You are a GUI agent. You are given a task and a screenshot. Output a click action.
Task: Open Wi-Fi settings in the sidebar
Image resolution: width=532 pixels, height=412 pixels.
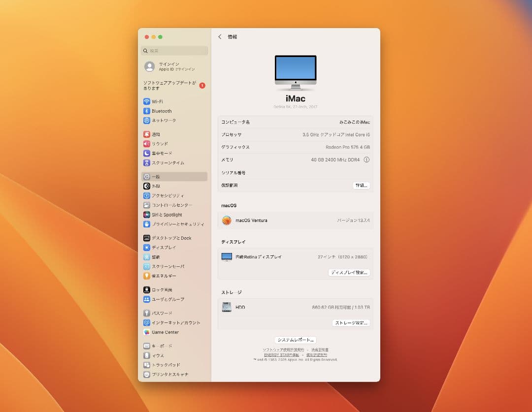click(x=157, y=101)
